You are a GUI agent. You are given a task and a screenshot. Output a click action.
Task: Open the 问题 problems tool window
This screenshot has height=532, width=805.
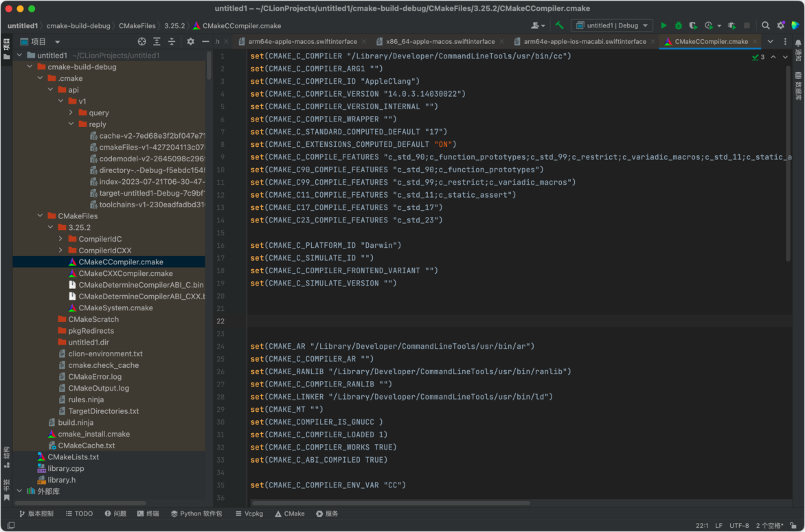[x=115, y=513]
